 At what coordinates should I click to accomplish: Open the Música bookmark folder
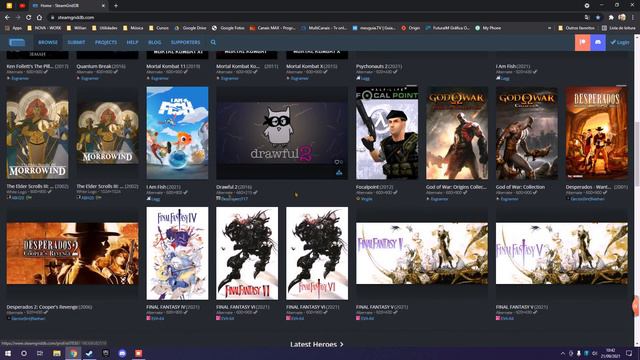pyautogui.click(x=133, y=28)
